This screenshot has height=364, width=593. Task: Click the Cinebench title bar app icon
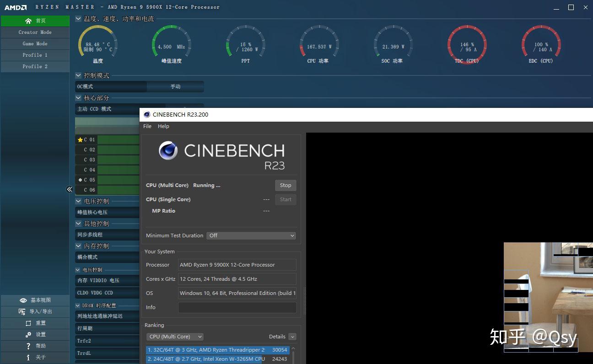tap(147, 115)
